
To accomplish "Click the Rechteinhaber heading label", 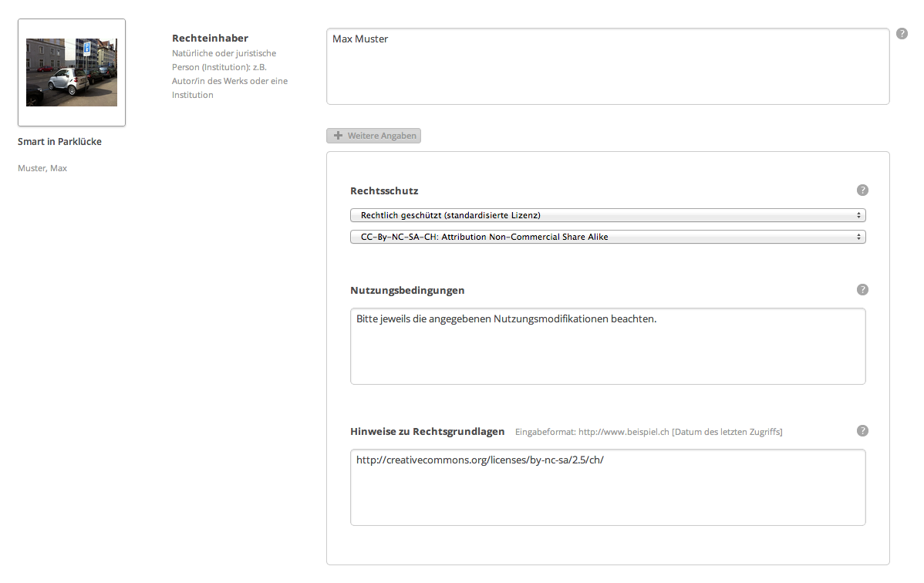I will [210, 38].
